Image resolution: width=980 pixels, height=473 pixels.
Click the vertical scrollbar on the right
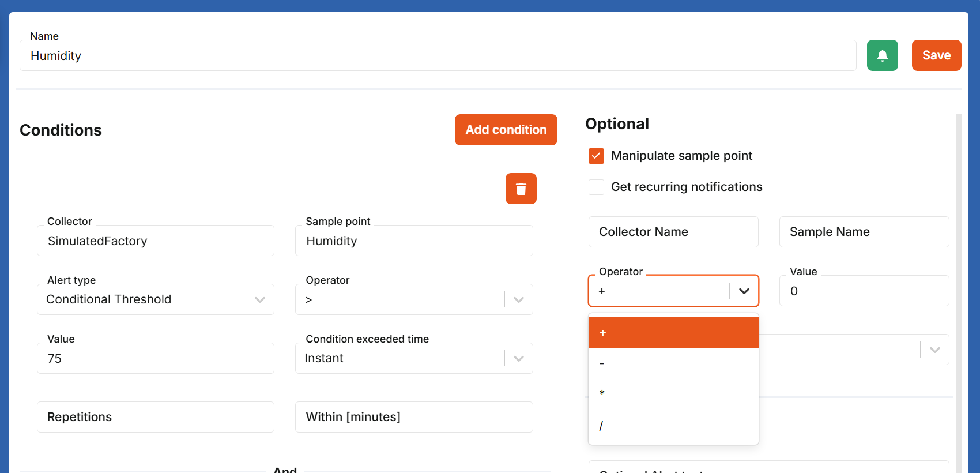[959, 294]
